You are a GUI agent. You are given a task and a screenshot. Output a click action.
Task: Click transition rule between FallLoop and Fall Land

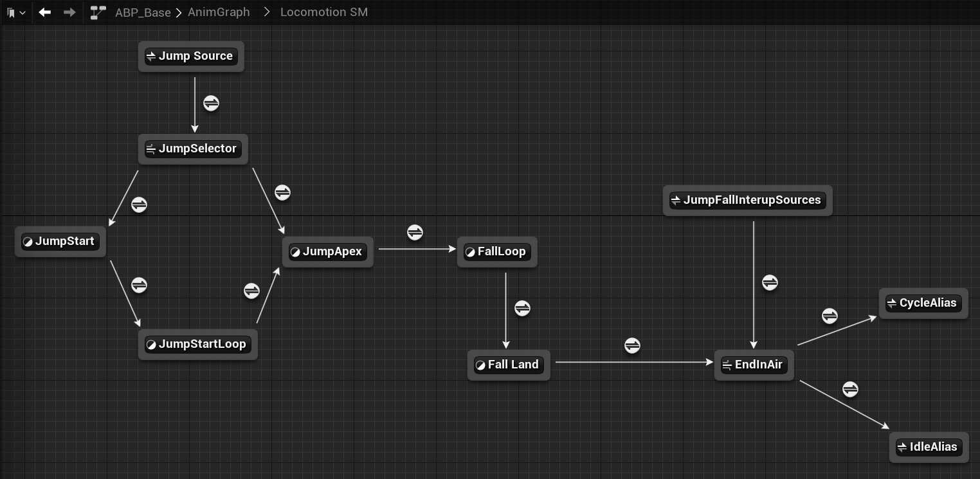coord(522,308)
